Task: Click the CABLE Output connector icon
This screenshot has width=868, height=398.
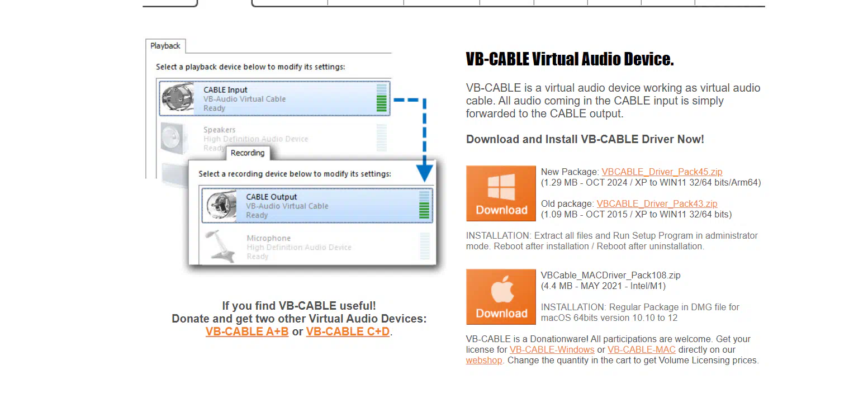Action: click(221, 206)
